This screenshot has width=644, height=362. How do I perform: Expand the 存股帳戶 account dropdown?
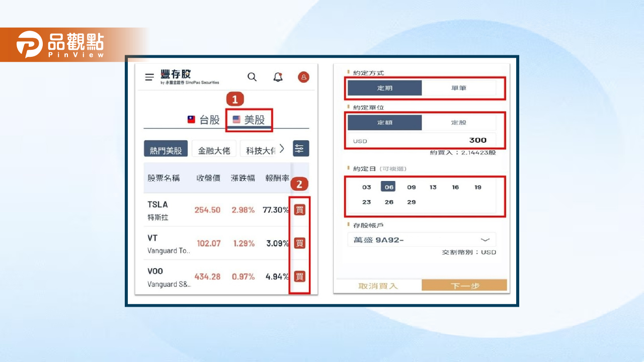point(422,240)
